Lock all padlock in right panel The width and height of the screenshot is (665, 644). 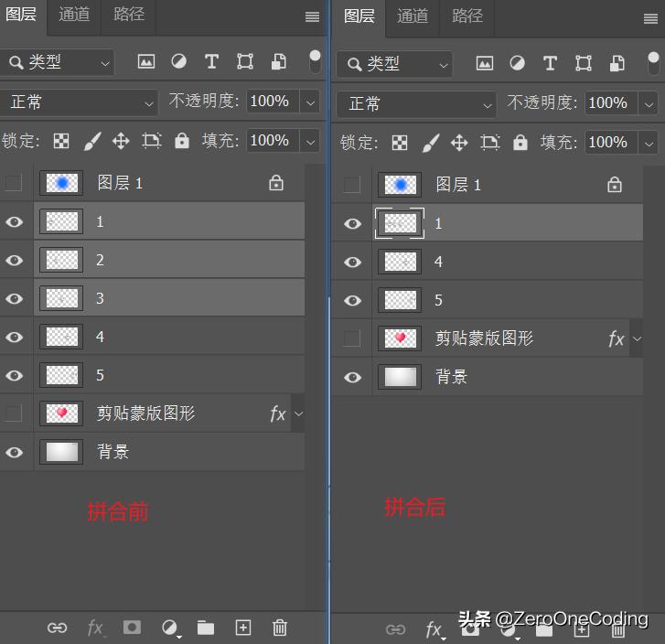tap(520, 143)
